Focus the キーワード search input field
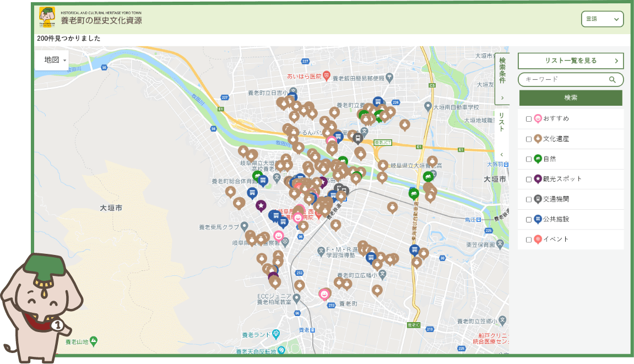 coord(565,80)
